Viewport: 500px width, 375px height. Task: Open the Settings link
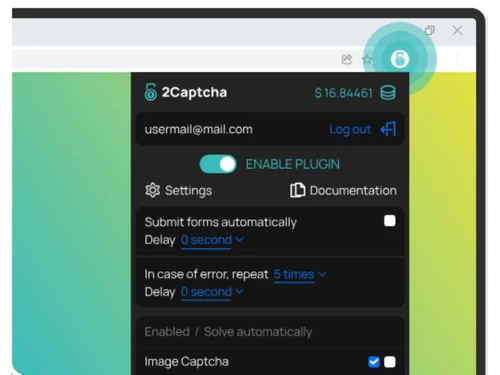tap(188, 191)
